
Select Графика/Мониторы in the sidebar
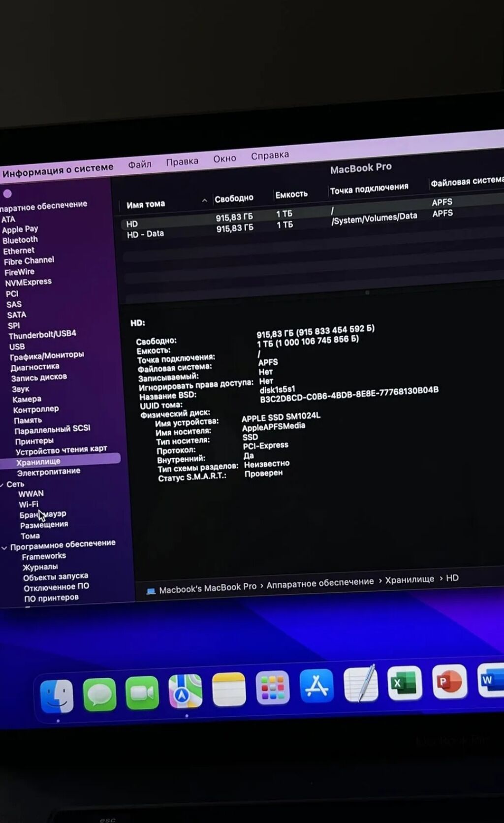coord(47,355)
